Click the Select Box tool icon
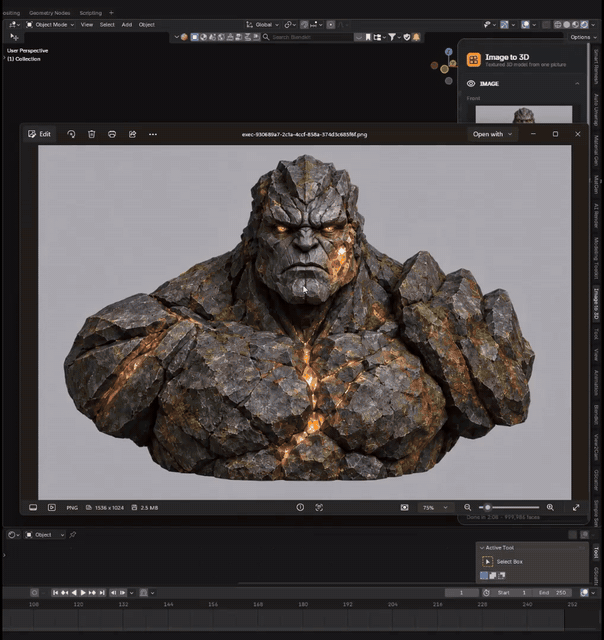The image size is (604, 640). point(487,562)
